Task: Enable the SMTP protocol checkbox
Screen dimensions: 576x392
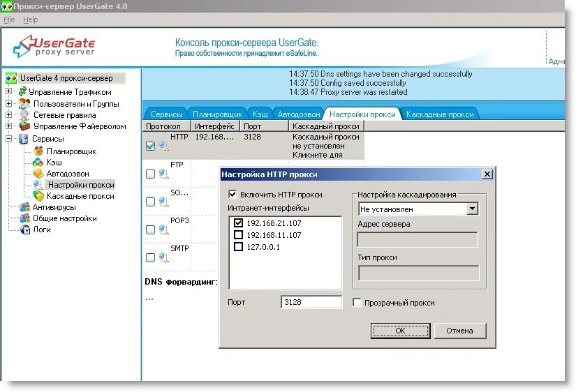Action: 150,257
